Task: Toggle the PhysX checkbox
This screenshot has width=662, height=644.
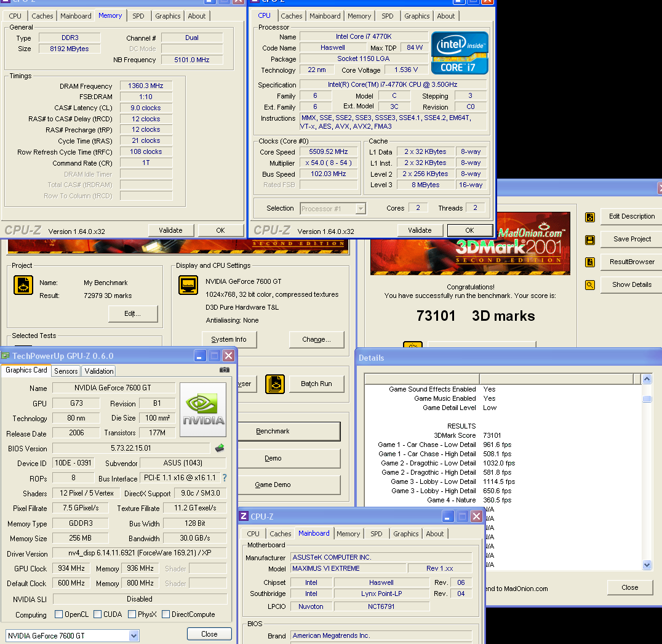Action: coord(132,614)
